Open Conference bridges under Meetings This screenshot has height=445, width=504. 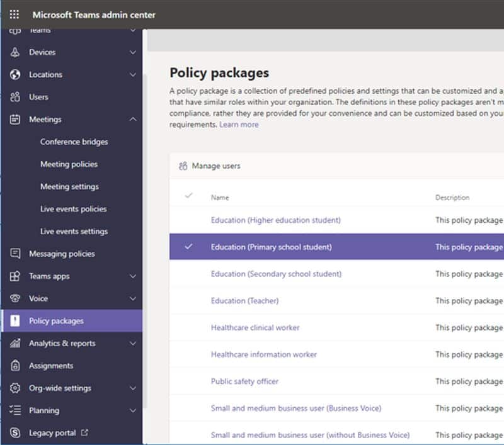(x=74, y=142)
